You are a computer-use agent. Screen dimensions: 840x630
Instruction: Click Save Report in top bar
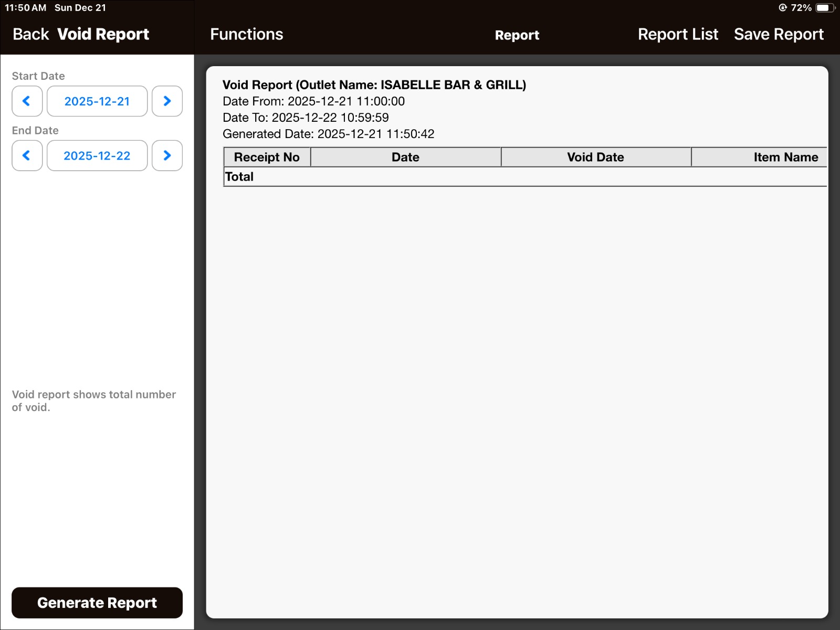(778, 34)
